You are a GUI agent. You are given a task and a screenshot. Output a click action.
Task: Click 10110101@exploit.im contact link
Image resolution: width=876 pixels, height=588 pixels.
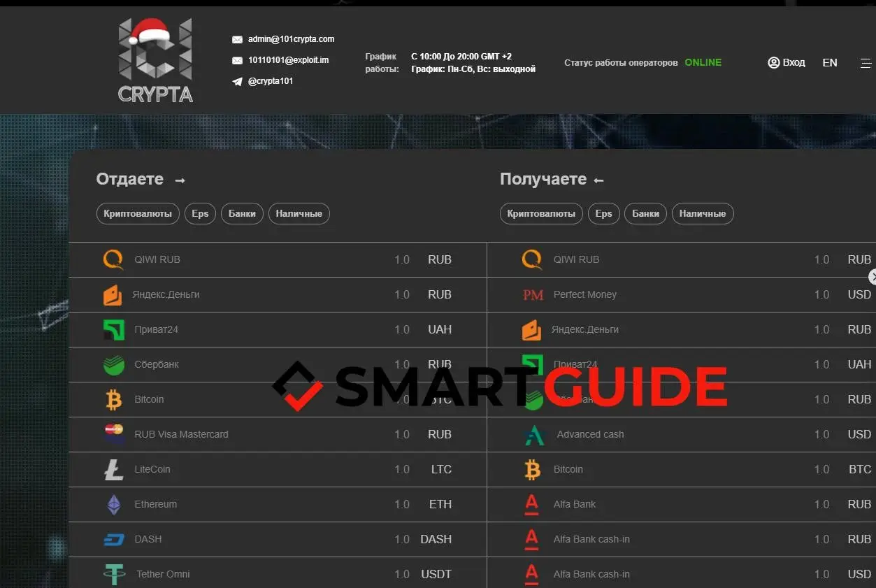pos(289,60)
